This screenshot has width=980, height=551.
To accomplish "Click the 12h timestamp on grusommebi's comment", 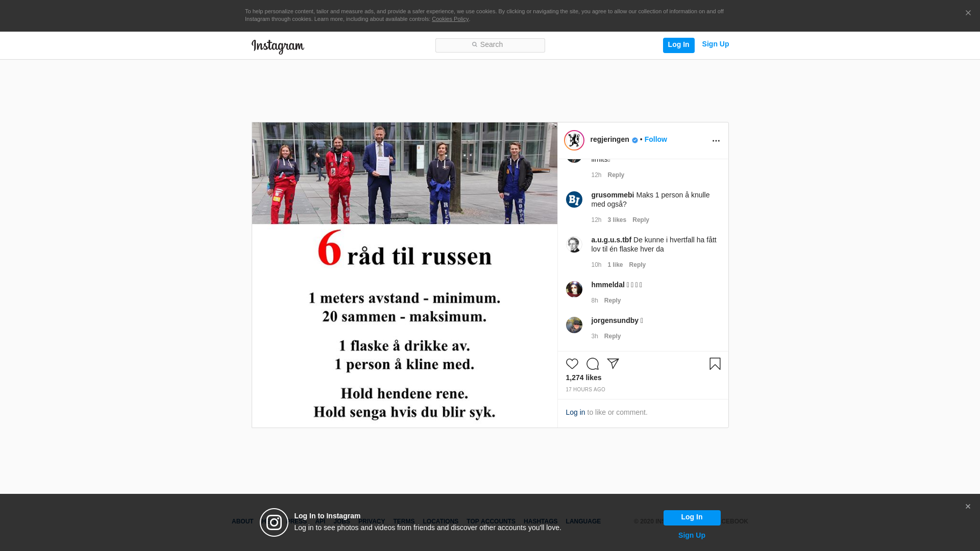I will tap(596, 220).
